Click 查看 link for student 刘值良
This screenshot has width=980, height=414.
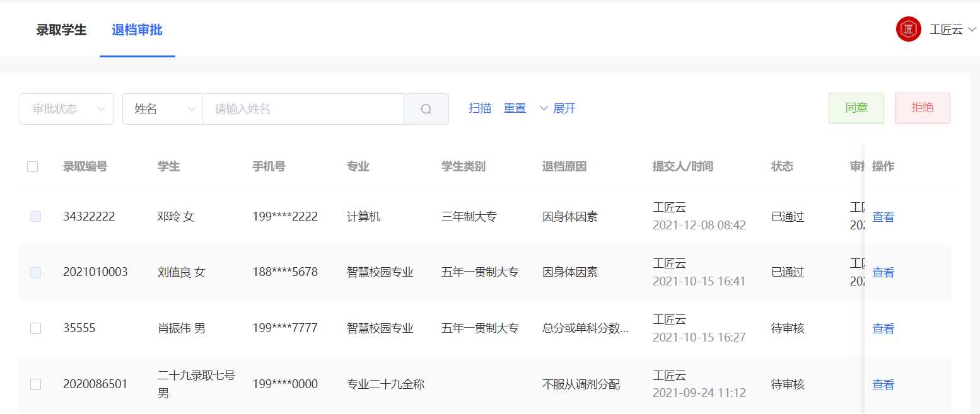pyautogui.click(x=882, y=272)
